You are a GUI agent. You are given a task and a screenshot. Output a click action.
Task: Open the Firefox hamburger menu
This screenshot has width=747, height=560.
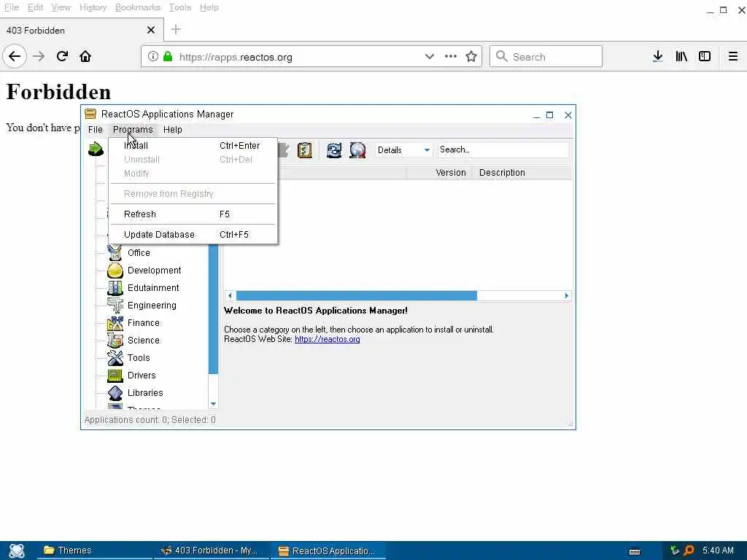[x=732, y=57]
